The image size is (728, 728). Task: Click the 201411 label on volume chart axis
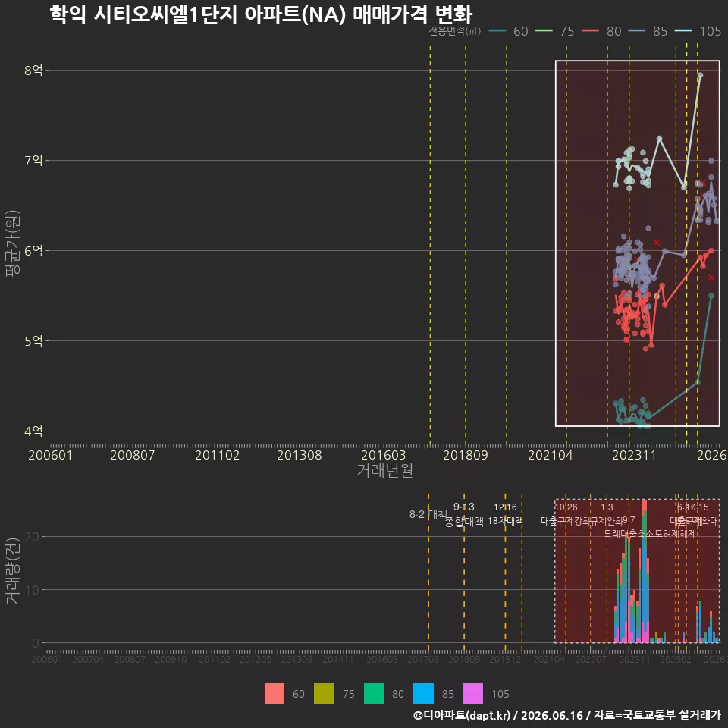(x=338, y=659)
